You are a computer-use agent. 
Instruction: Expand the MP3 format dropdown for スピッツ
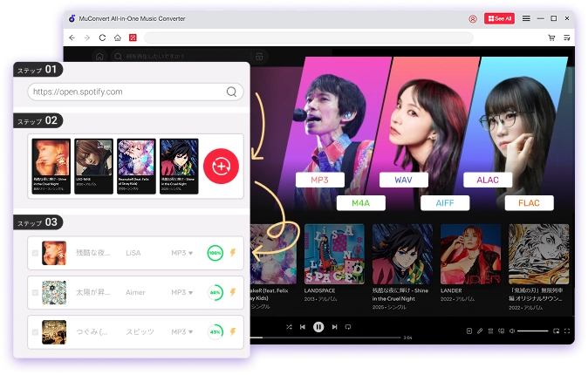pos(181,332)
